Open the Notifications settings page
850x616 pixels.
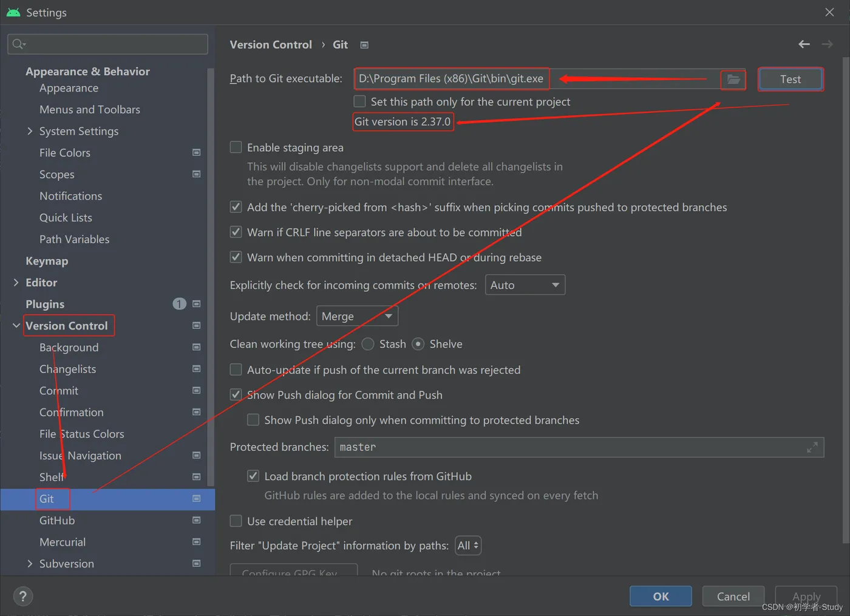click(70, 196)
